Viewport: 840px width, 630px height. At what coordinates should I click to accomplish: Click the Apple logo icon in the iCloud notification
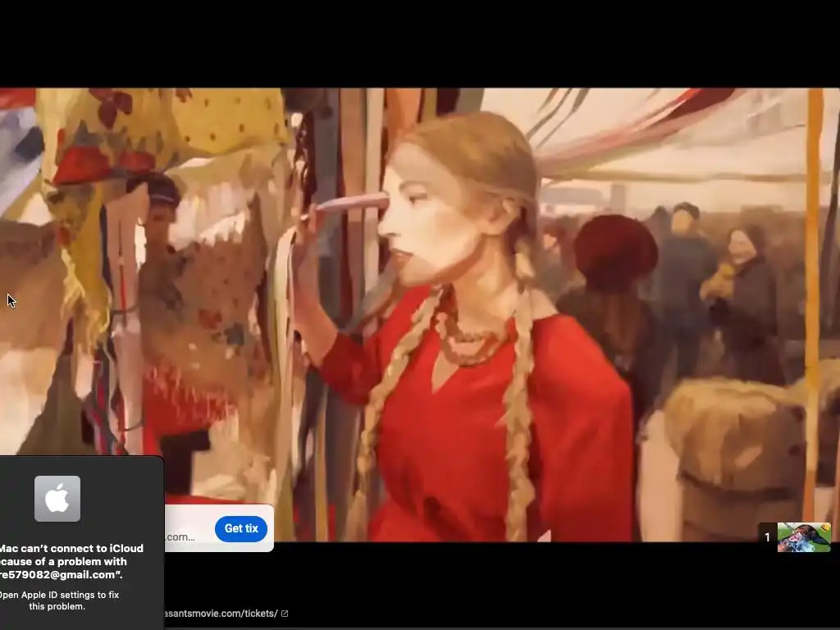click(x=57, y=499)
